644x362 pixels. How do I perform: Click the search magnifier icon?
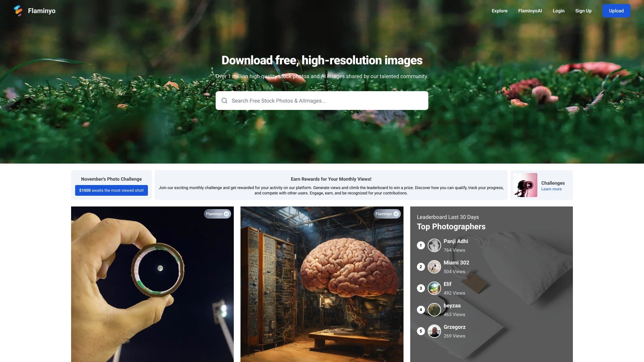pyautogui.click(x=224, y=101)
